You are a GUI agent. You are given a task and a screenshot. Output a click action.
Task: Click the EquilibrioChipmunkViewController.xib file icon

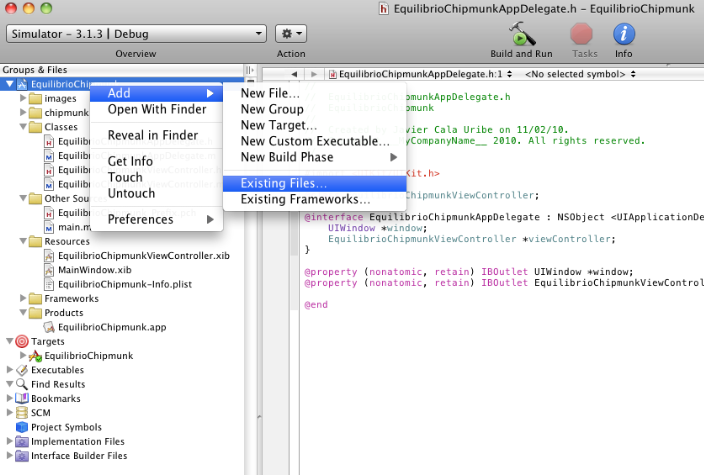tap(49, 256)
